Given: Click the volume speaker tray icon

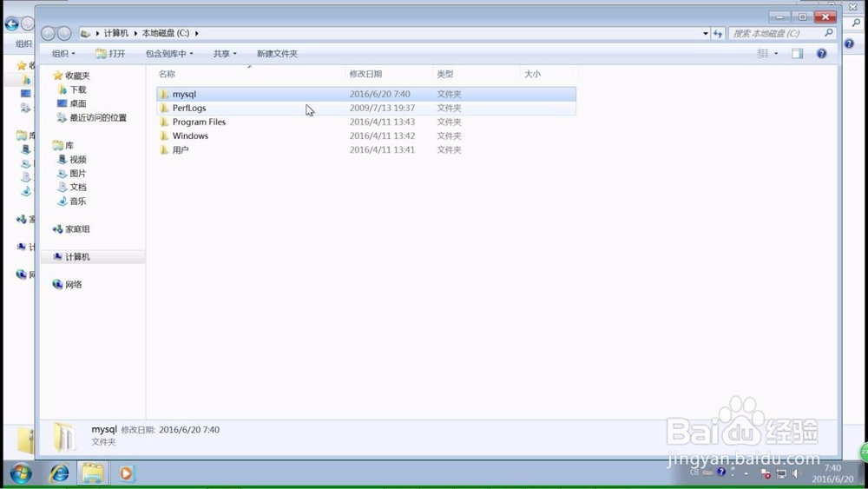Looking at the screenshot, I should (797, 473).
